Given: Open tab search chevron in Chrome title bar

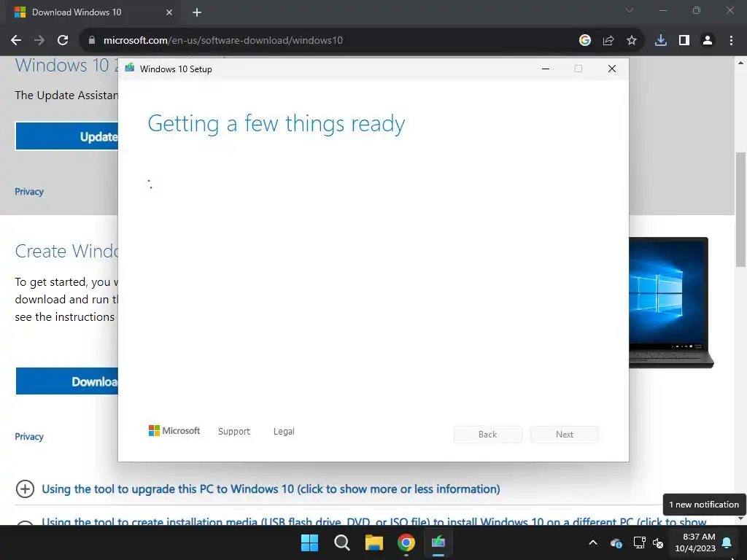Looking at the screenshot, I should pos(630,10).
